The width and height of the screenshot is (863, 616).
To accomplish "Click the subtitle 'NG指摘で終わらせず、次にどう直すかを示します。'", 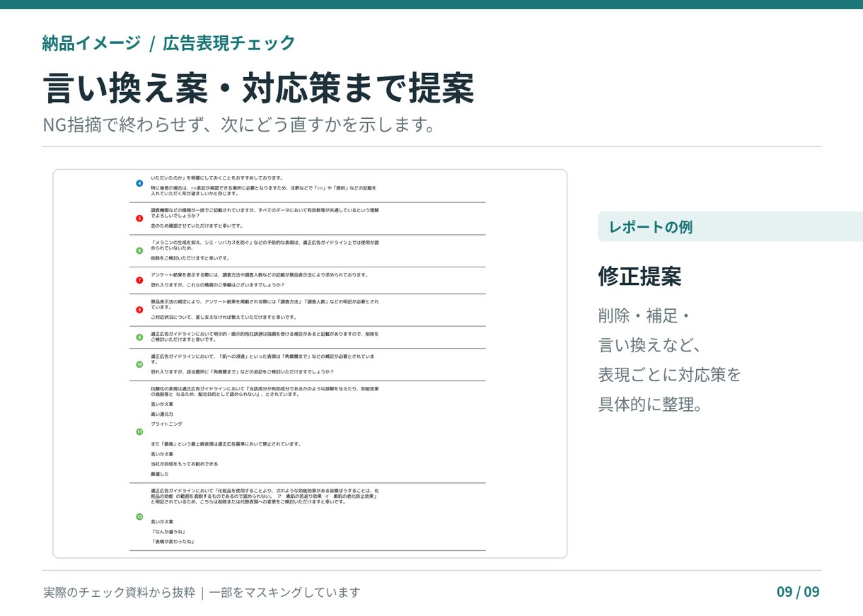I will (238, 124).
